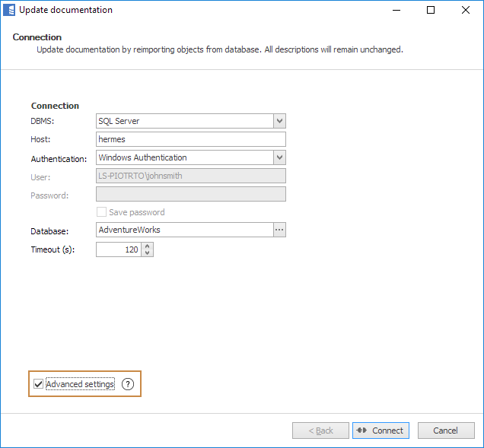Tick the Save password checkbox
Screen dimensions: 484x448
[x=101, y=212]
